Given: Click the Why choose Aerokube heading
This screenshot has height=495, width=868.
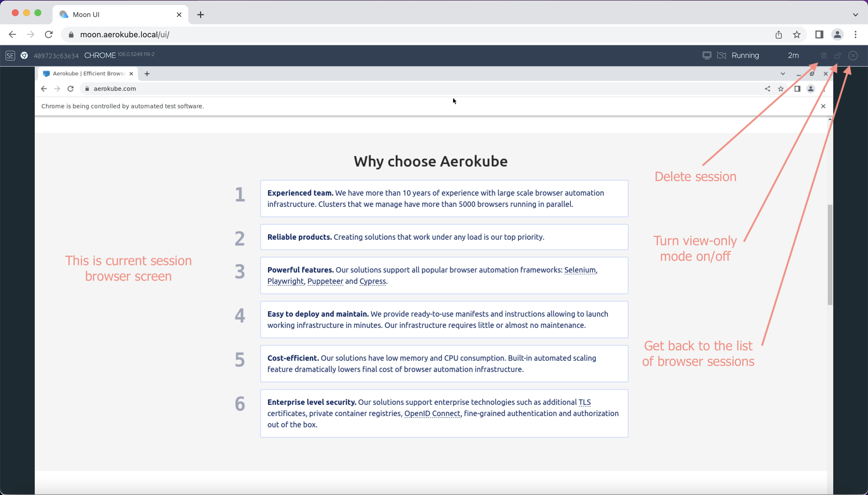Looking at the screenshot, I should (430, 161).
